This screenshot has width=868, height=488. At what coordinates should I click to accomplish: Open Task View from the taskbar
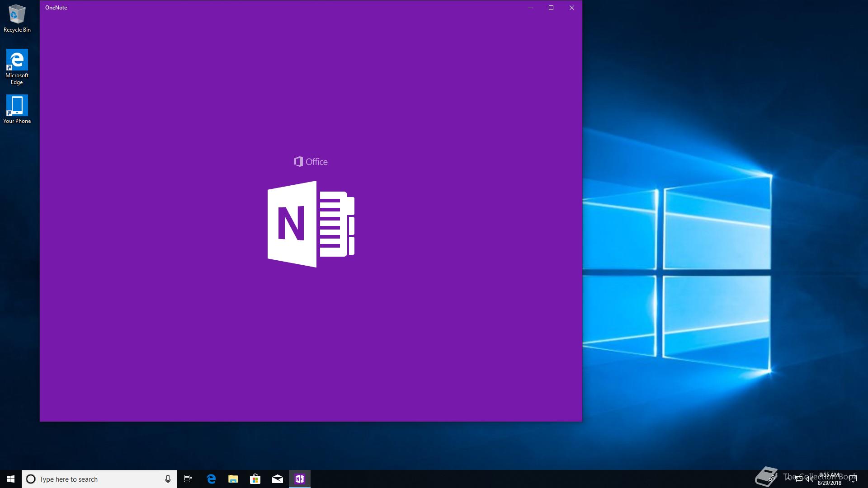[188, 479]
